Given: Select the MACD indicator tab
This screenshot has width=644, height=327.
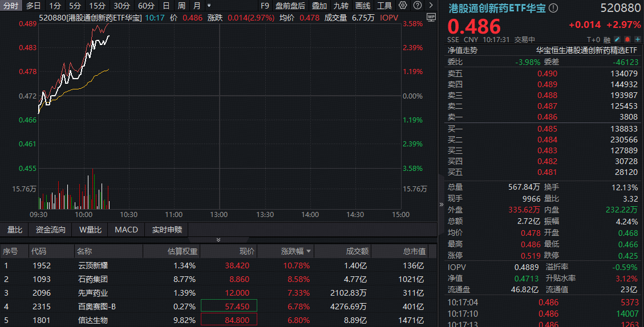Looking at the screenshot, I should coord(126,230).
